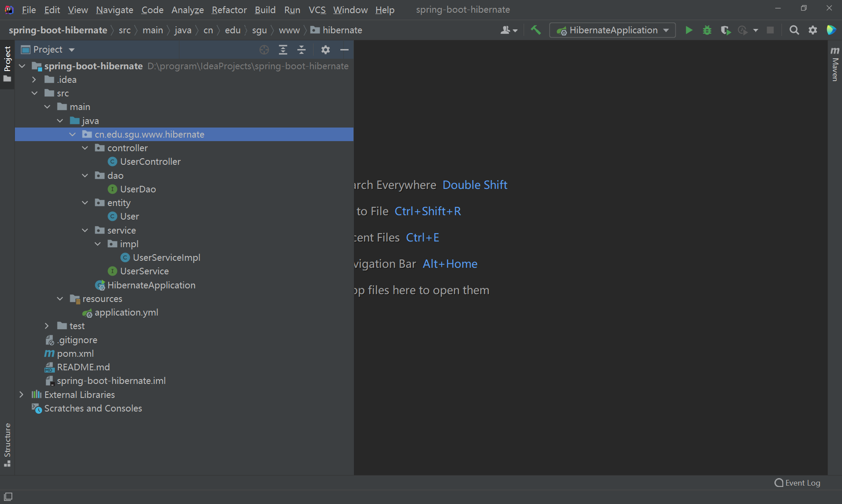Select the pom.xml file
Viewport: 842px width, 504px height.
[x=75, y=354]
